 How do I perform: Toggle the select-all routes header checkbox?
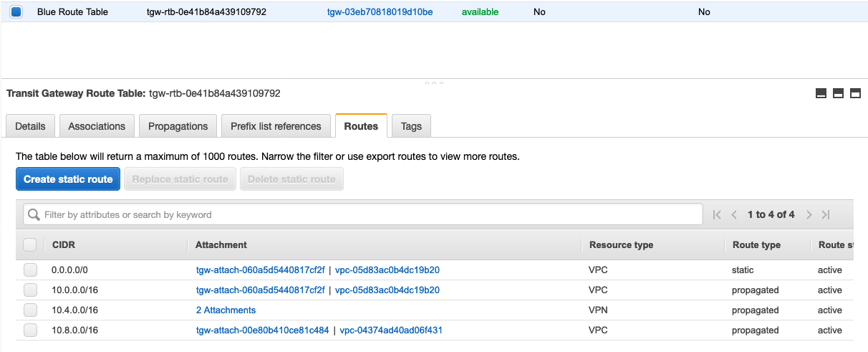coord(30,245)
